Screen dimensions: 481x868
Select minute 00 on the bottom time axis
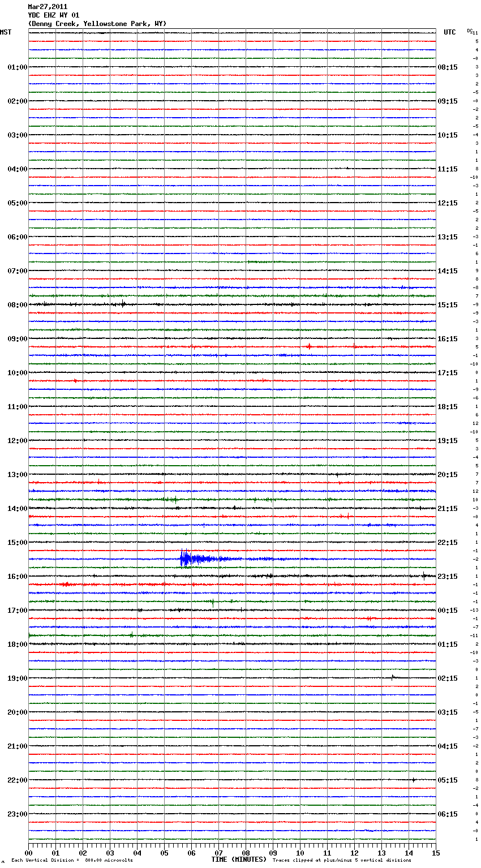tap(28, 853)
